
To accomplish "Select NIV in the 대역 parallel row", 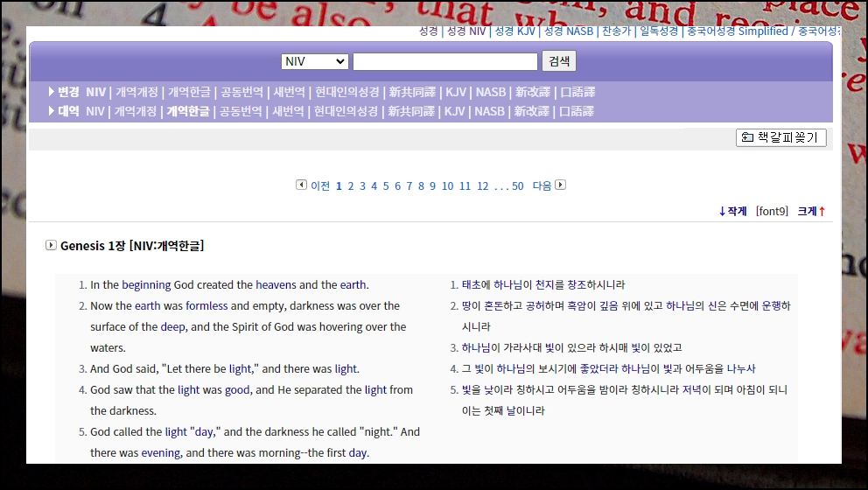I will [x=95, y=111].
